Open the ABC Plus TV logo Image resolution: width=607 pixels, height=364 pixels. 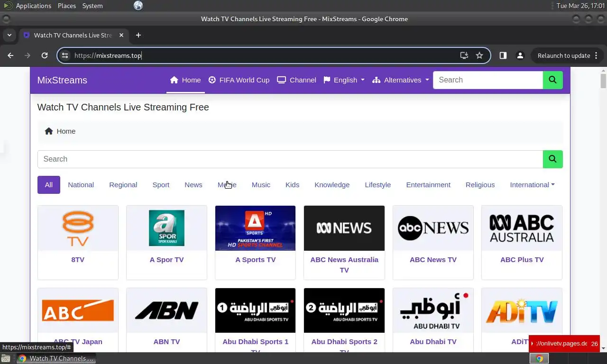[522, 228]
